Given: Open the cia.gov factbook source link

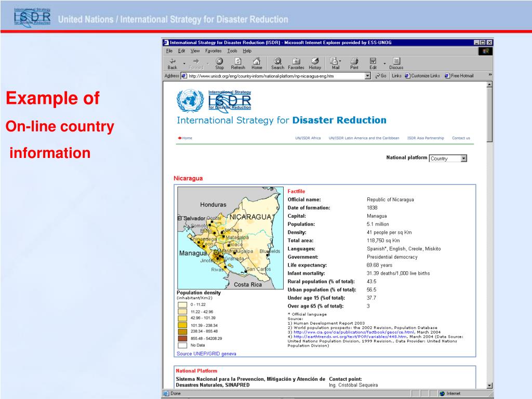Looking at the screenshot, I should (x=354, y=332).
